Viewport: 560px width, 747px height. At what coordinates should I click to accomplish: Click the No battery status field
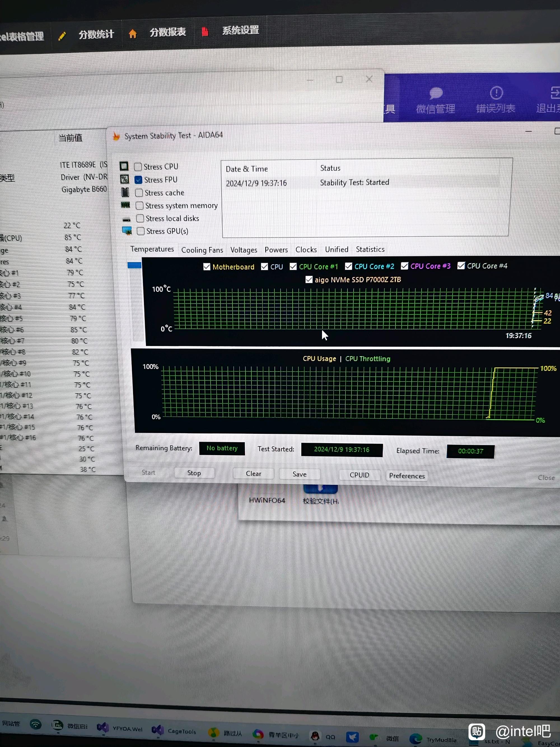coord(222,448)
